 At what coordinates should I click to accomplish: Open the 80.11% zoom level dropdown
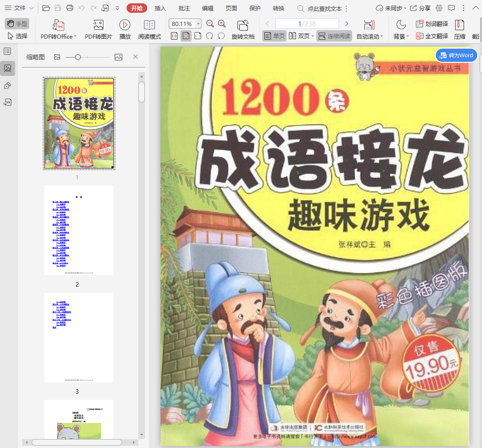(x=198, y=24)
